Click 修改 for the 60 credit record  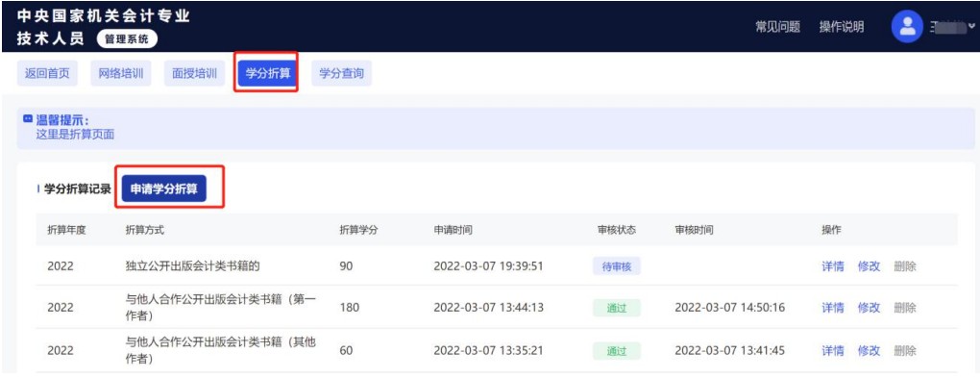coord(869,350)
